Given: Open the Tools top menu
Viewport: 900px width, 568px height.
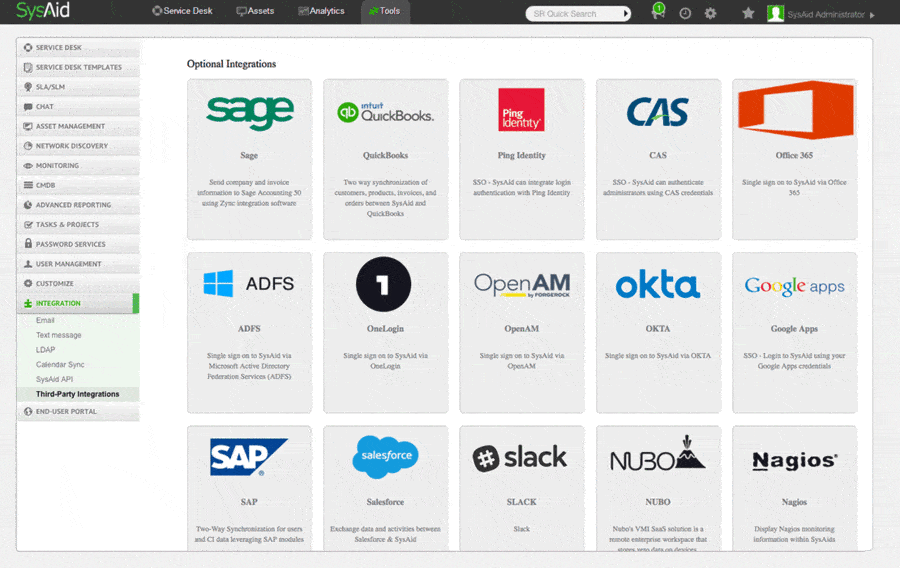Looking at the screenshot, I should (x=385, y=11).
